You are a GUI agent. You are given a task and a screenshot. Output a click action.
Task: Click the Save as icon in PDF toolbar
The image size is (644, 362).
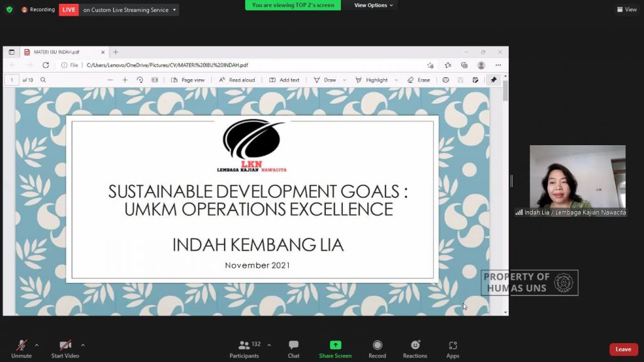(x=475, y=80)
